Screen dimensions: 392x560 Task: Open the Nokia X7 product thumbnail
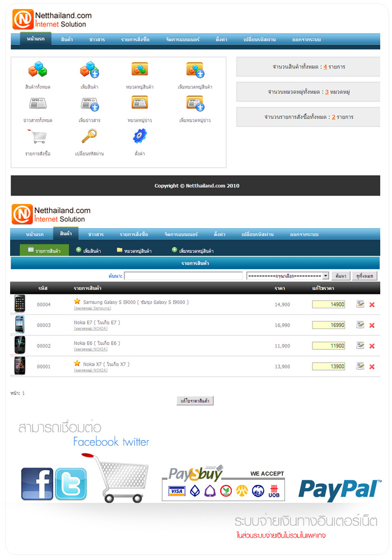tap(20, 365)
